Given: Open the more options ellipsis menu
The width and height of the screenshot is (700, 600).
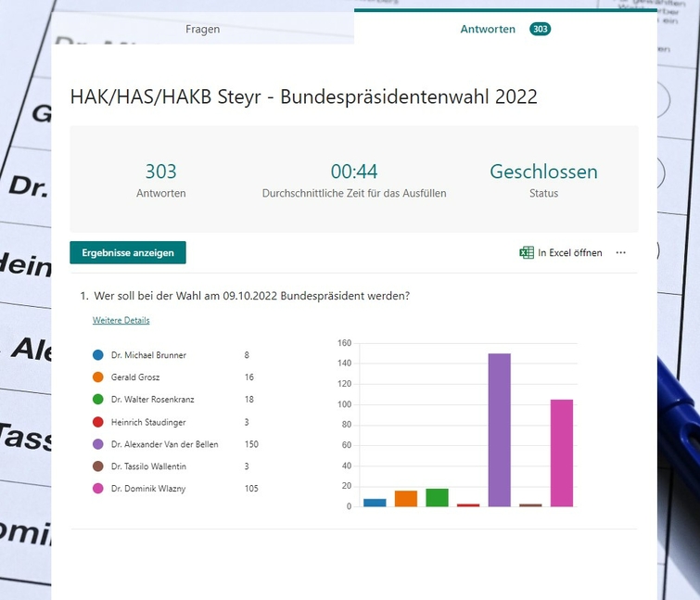Looking at the screenshot, I should 620,252.
